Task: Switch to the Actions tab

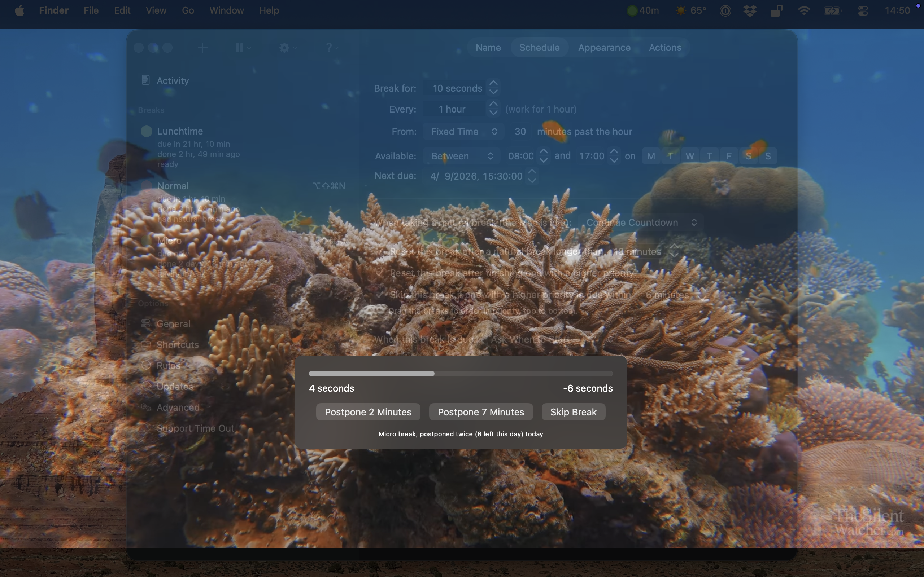Action: pyautogui.click(x=665, y=48)
